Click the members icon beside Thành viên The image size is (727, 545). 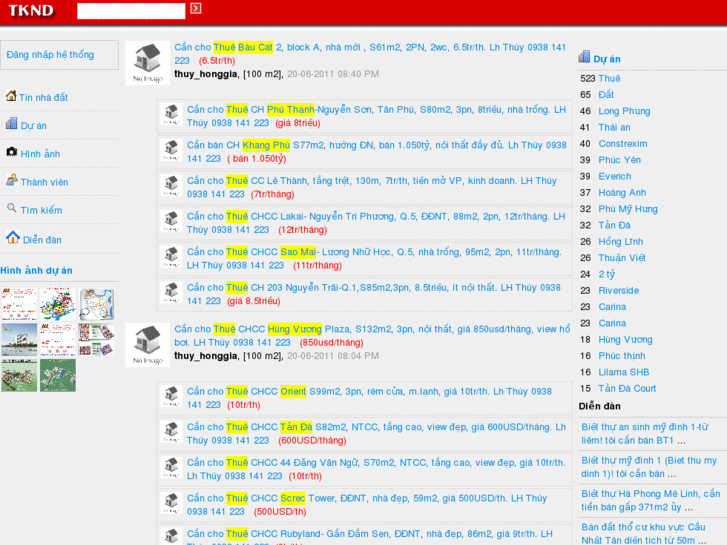[12, 180]
